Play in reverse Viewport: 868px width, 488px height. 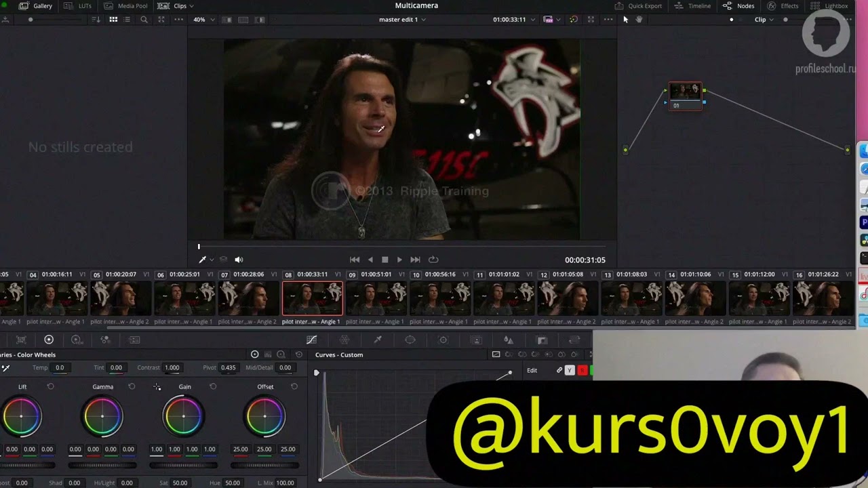[x=370, y=260]
